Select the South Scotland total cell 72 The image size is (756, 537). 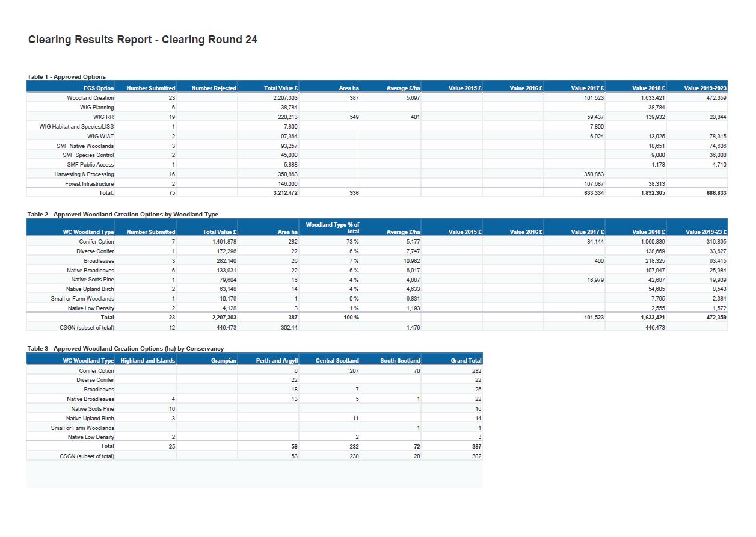point(416,447)
